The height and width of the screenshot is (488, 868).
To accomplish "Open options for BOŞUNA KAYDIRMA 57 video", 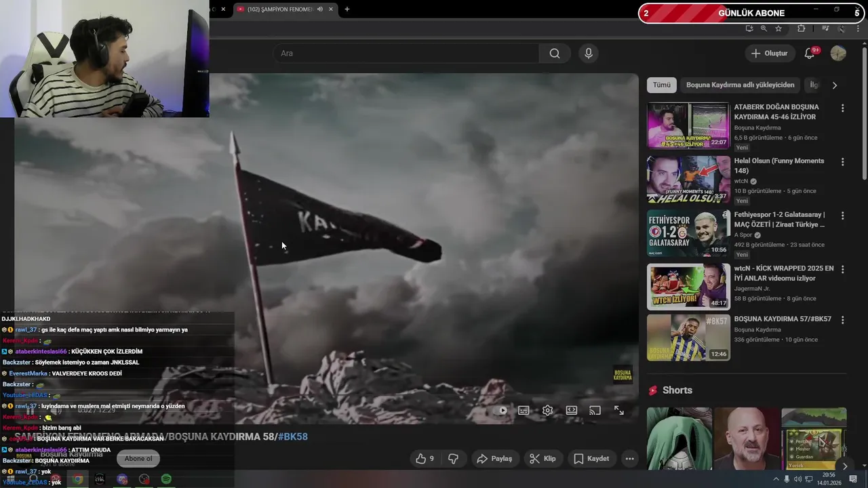I will click(x=843, y=320).
